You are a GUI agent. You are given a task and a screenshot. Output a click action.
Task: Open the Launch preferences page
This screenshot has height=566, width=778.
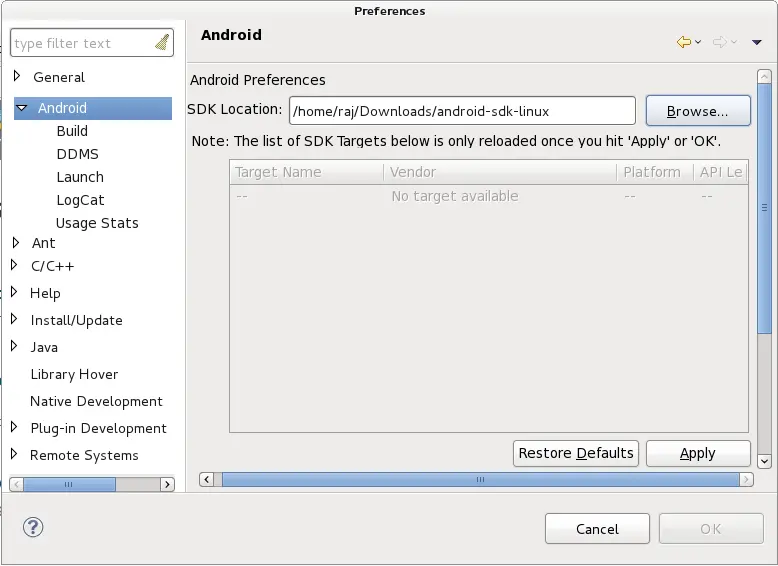(x=80, y=177)
